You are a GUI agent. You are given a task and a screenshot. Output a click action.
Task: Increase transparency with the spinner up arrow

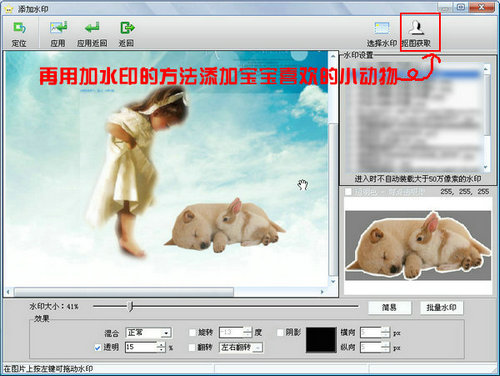point(161,345)
